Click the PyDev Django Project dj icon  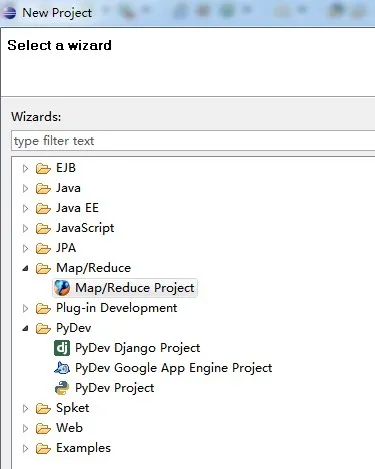pos(62,348)
